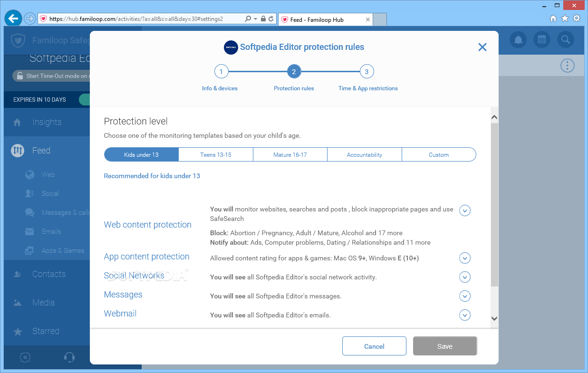The image size is (588, 373).
Task: Select the Accountability template
Action: click(x=365, y=154)
